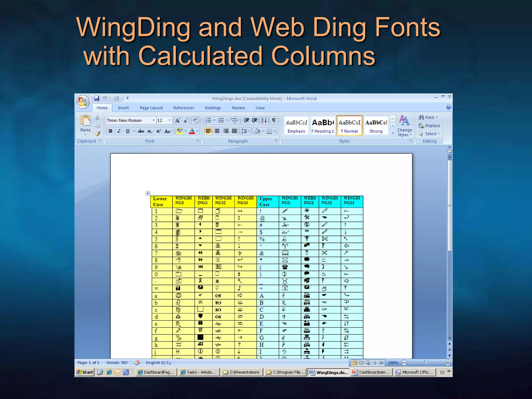The width and height of the screenshot is (532, 399).
Task: Click the zoom slider handle
Action: 426,362
